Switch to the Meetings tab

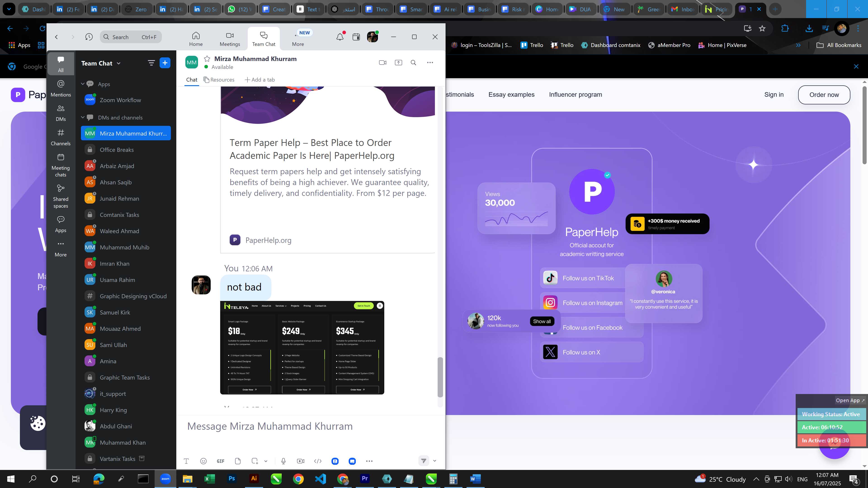point(230,39)
